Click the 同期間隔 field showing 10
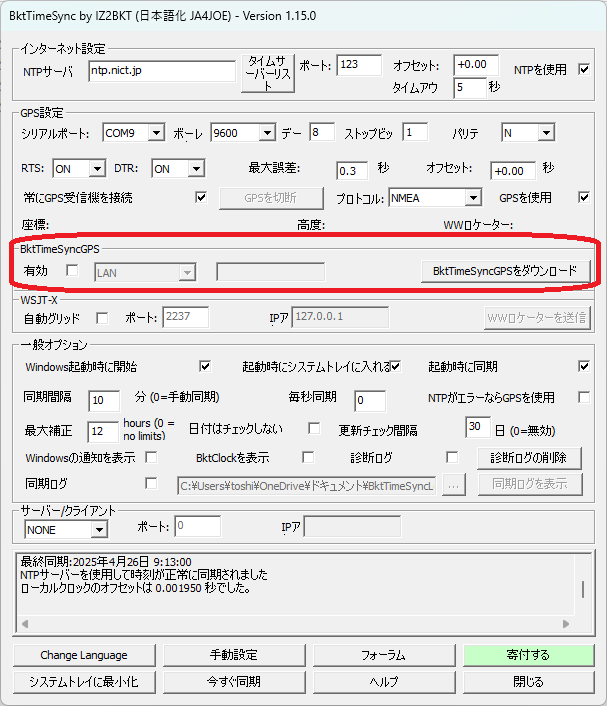This screenshot has width=607, height=706. [x=104, y=401]
